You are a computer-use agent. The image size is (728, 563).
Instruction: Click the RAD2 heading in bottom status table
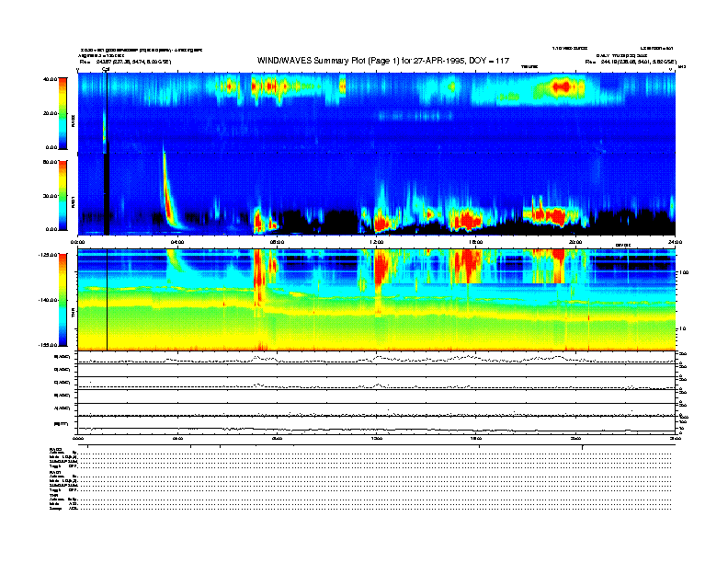point(55,449)
